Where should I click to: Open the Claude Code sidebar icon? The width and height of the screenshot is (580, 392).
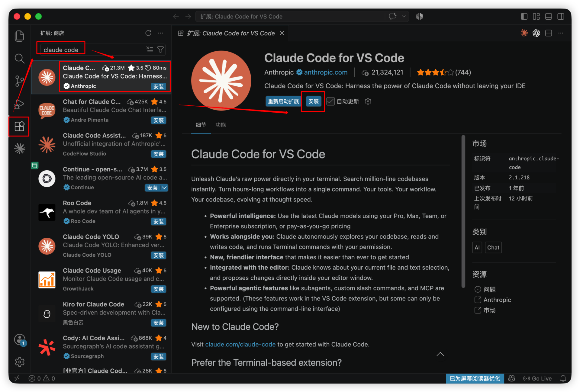coord(20,149)
